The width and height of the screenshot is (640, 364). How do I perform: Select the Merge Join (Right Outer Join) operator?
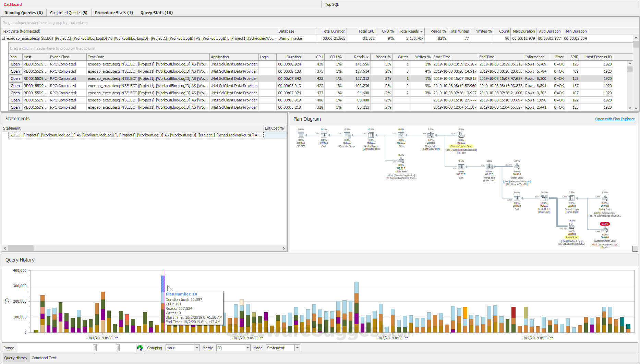coord(431,135)
